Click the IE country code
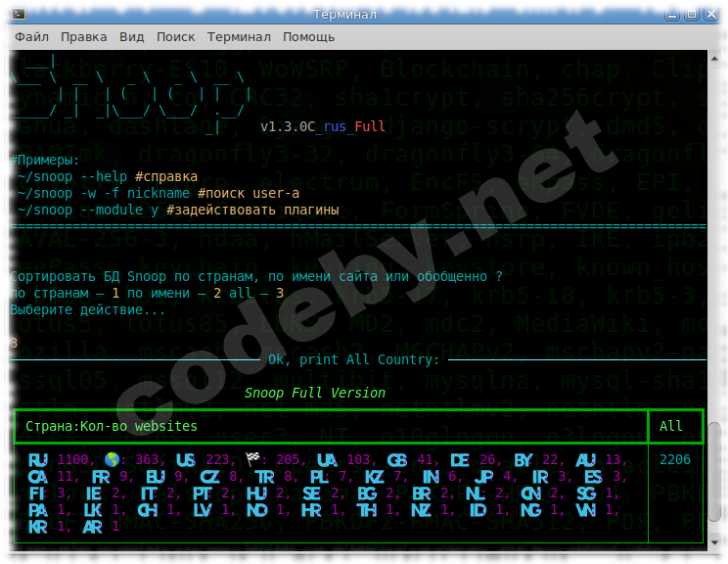 (x=93, y=493)
